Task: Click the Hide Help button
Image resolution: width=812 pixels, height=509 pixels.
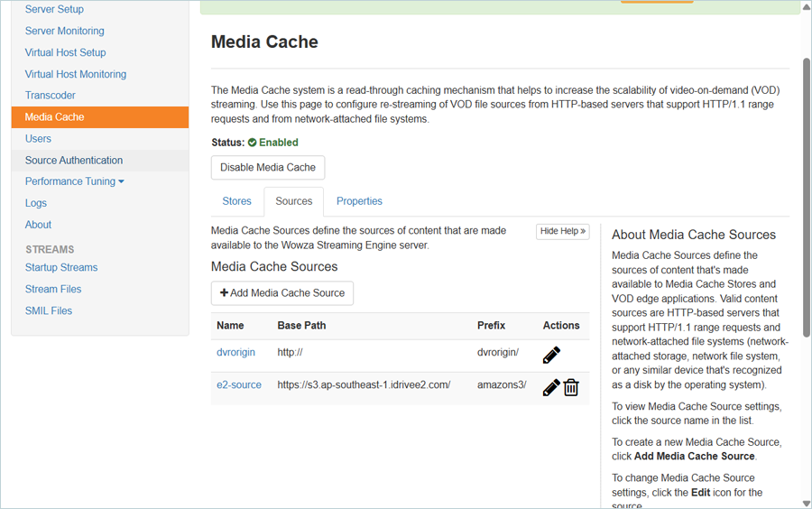Action: (562, 231)
